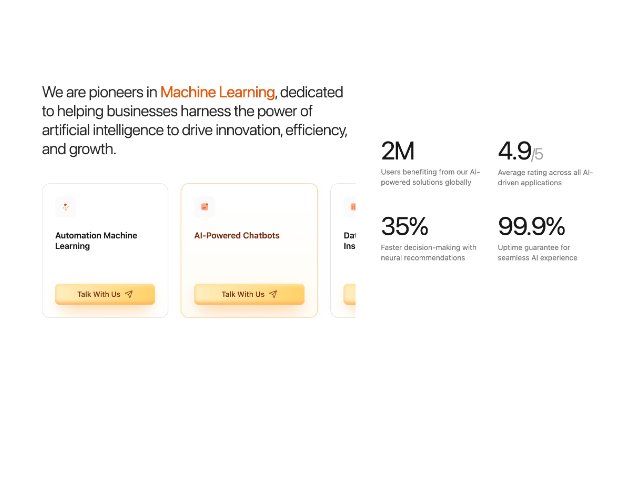Click 'Users benefiting from our AI-powered solutions' description
640x480 pixels.
point(430,177)
